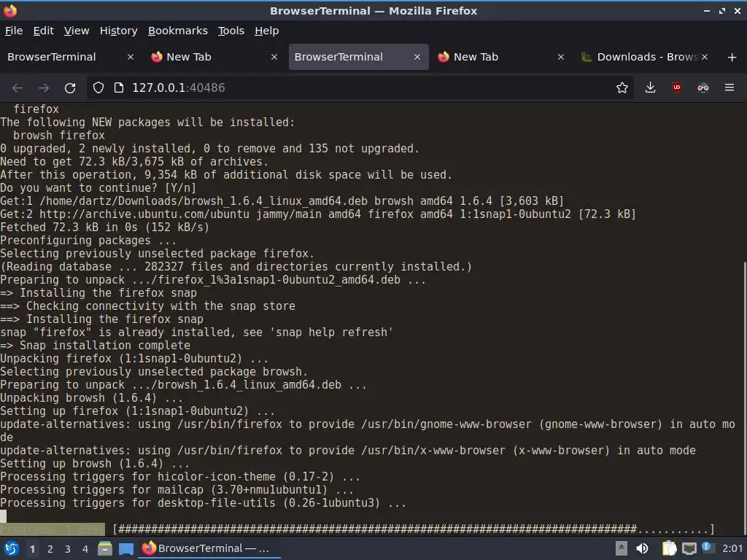Open the volume control tray icon
The image size is (747, 560).
[642, 548]
